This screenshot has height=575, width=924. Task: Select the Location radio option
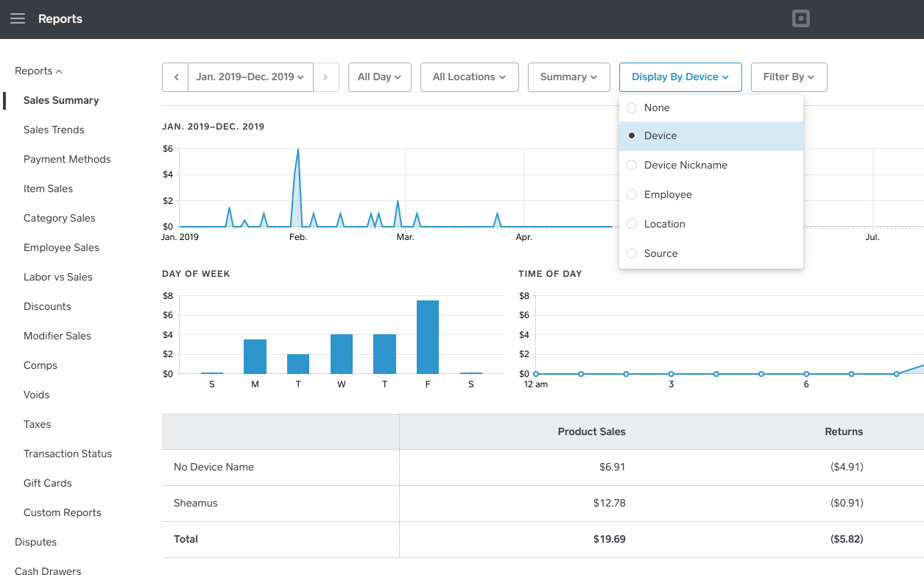632,225
